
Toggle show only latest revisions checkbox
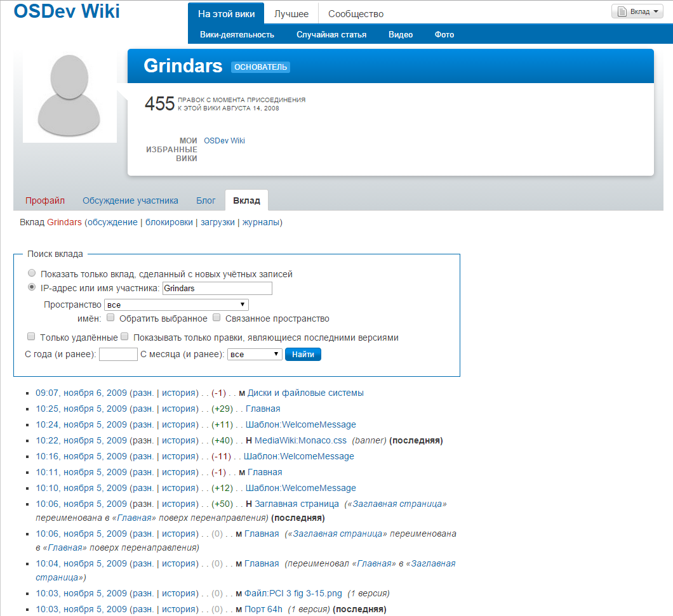124,337
